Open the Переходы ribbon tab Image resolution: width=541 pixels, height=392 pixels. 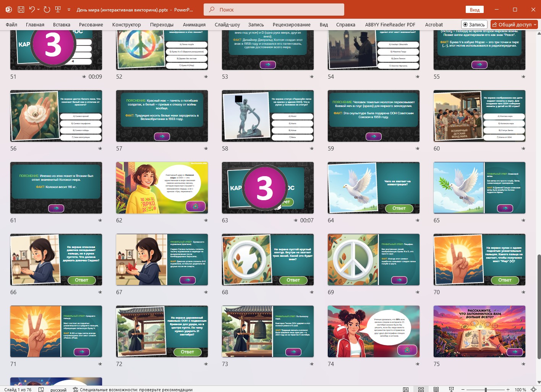(x=162, y=24)
